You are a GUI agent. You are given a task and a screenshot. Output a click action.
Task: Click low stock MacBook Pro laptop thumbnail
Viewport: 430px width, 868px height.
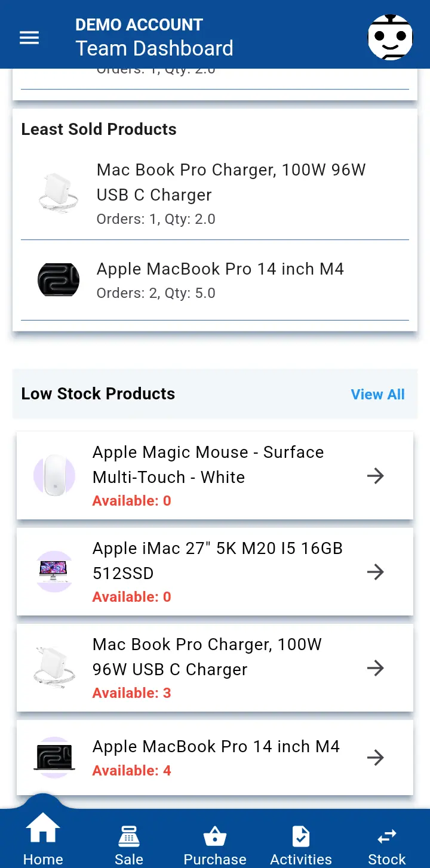tap(54, 758)
